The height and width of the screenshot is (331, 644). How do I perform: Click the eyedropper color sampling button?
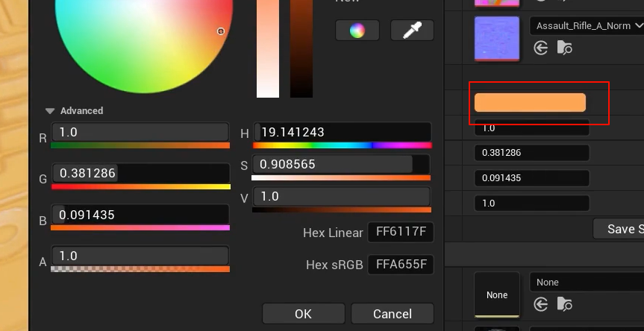[412, 31]
